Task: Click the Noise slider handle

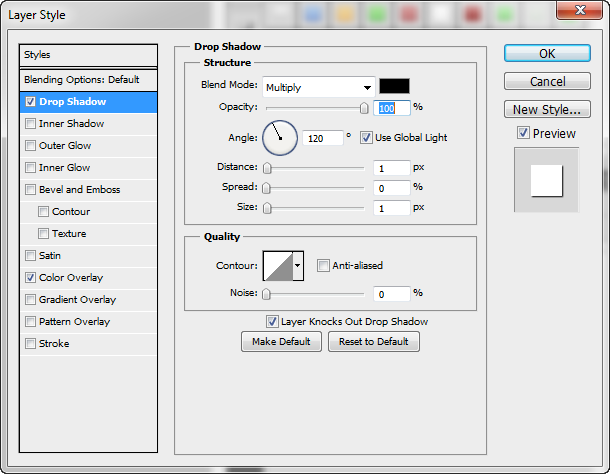Action: tap(266, 294)
